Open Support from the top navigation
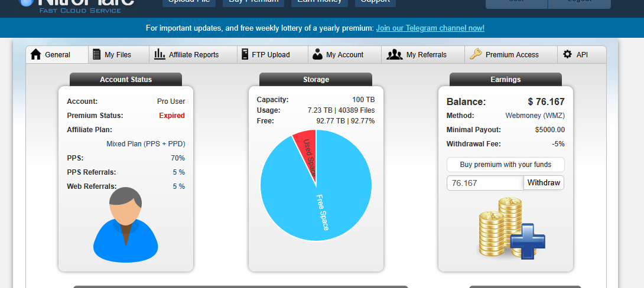The height and width of the screenshot is (288, 644). coord(375,2)
